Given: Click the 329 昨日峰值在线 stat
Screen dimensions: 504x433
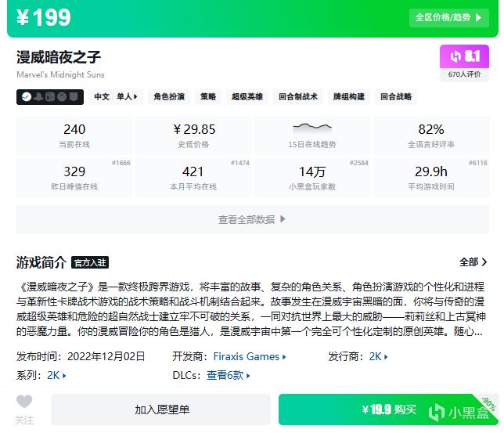Looking at the screenshot, I should [x=74, y=178].
